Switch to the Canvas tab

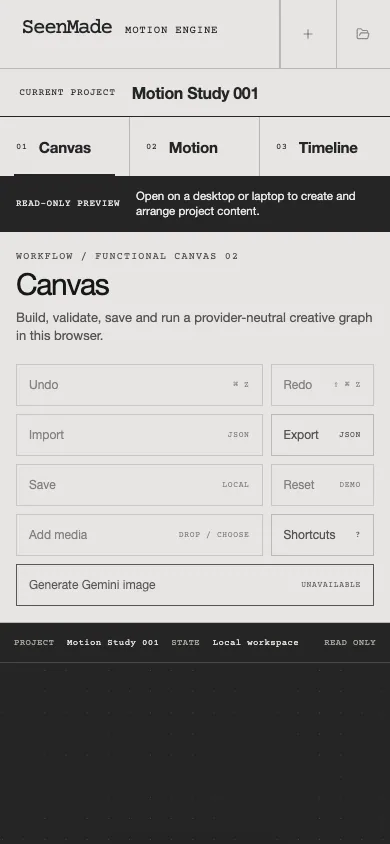(65, 147)
